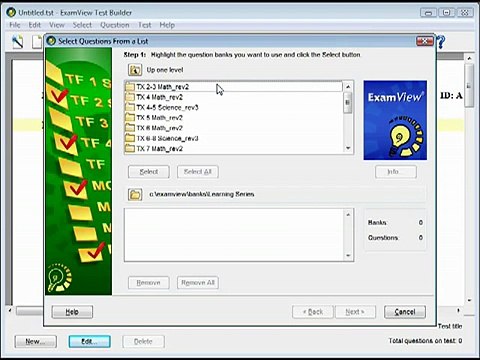Close the Select Questions From a List dialog
Image resolution: width=480 pixels, height=360 pixels.
coord(425,41)
